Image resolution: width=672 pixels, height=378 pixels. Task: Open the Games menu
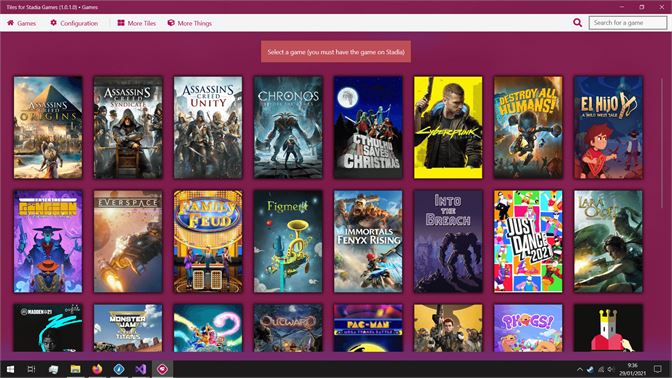[21, 23]
